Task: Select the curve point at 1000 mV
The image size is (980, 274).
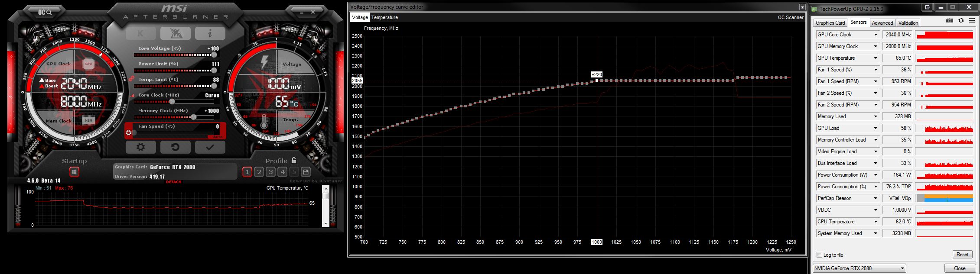Action: click(x=597, y=81)
